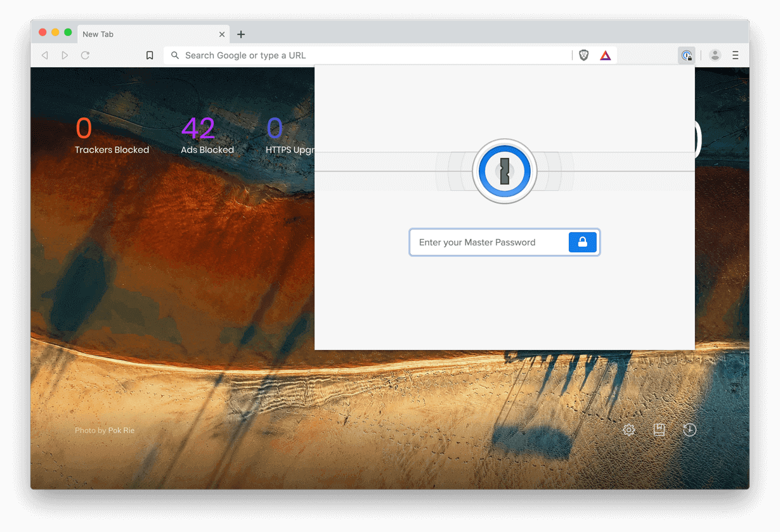Reload the current page
Screen dimensions: 780x532
85,55
